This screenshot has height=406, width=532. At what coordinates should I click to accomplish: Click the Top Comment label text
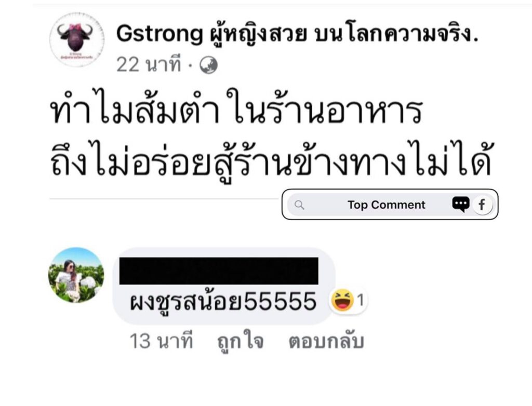tap(386, 205)
